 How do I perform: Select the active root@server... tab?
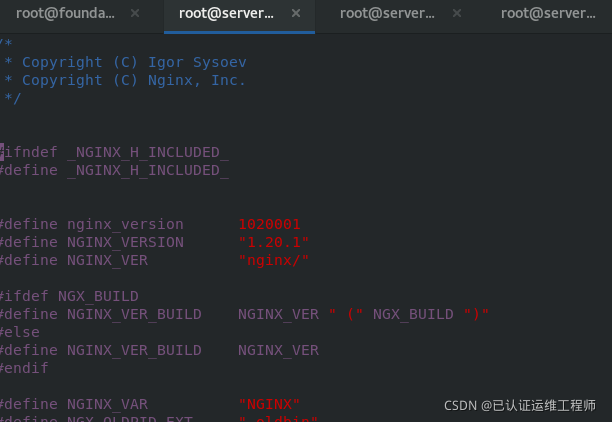coord(226,14)
